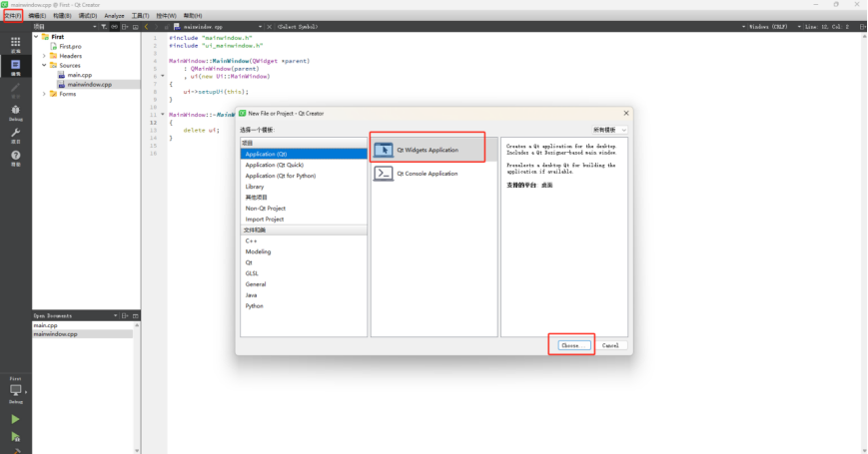868x454 pixels.
Task: Open the 调试(D) menu
Action: (88, 16)
